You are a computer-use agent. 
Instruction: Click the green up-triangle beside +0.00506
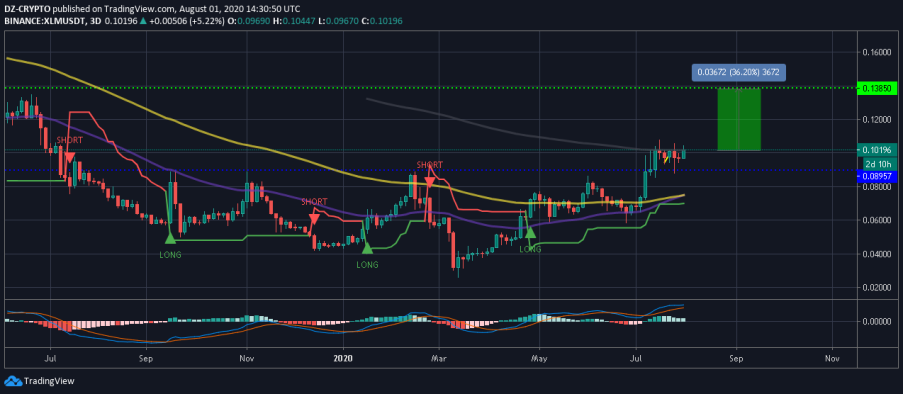pyautogui.click(x=142, y=21)
